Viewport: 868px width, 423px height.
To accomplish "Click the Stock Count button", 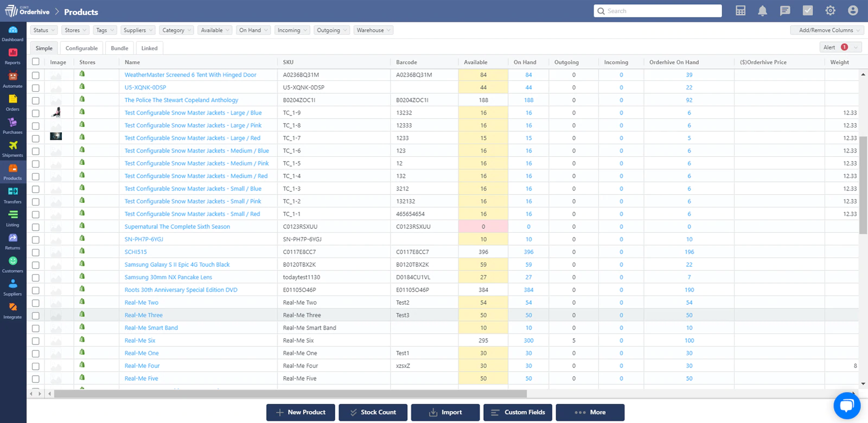I will (373, 412).
